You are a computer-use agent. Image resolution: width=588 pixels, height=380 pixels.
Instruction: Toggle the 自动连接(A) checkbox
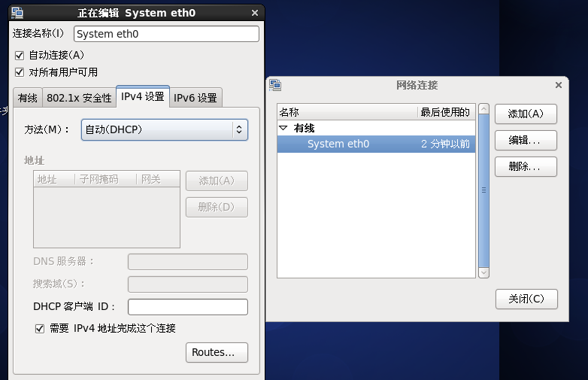click(x=20, y=56)
